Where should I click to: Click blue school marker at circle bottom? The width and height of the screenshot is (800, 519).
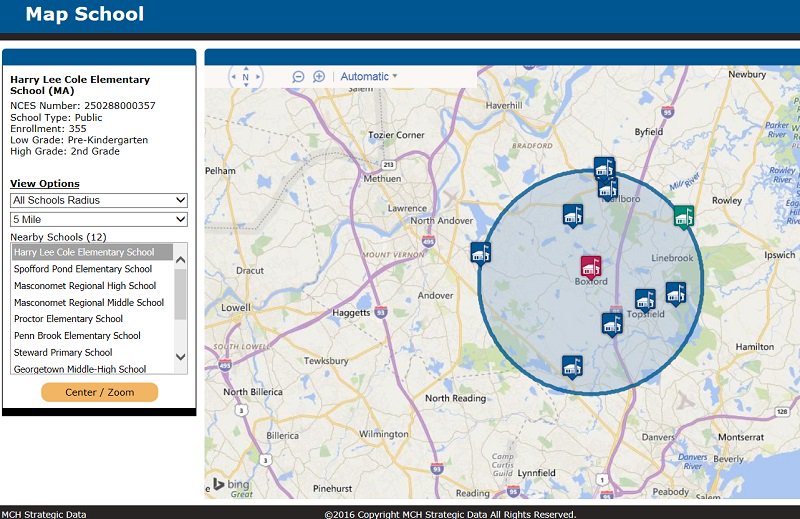point(572,367)
